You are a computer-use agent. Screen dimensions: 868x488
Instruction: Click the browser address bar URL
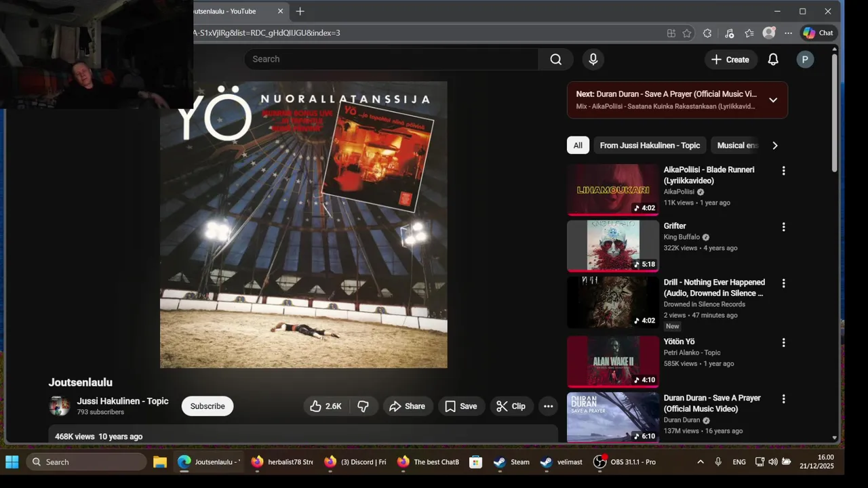pyautogui.click(x=267, y=33)
